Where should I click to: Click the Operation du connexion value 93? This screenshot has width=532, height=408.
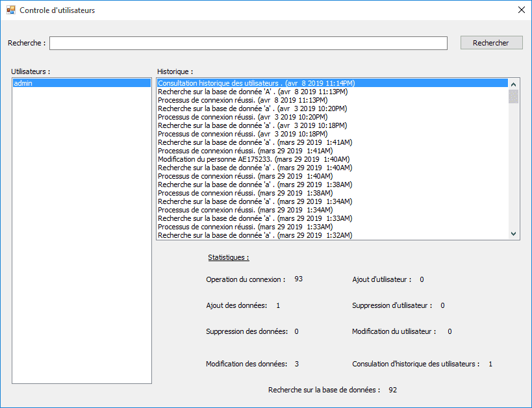point(299,279)
